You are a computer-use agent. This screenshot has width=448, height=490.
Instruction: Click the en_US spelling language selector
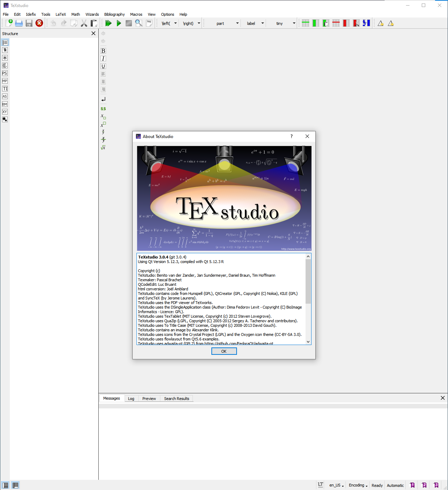click(335, 485)
